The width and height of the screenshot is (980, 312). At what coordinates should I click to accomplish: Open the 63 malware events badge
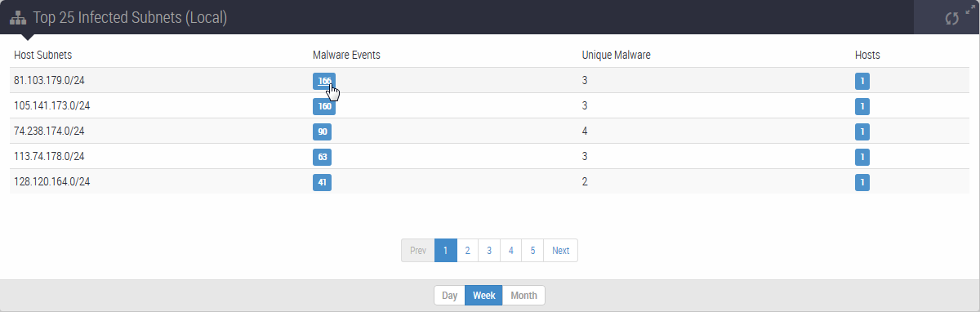tap(322, 157)
